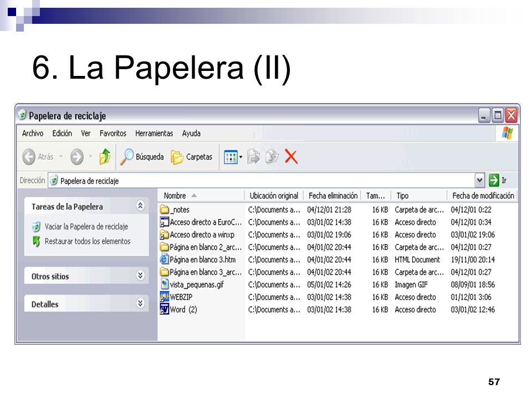This screenshot has height=399, width=532.
Task: Click the 'HTML Document' type cell
Action: (417, 259)
